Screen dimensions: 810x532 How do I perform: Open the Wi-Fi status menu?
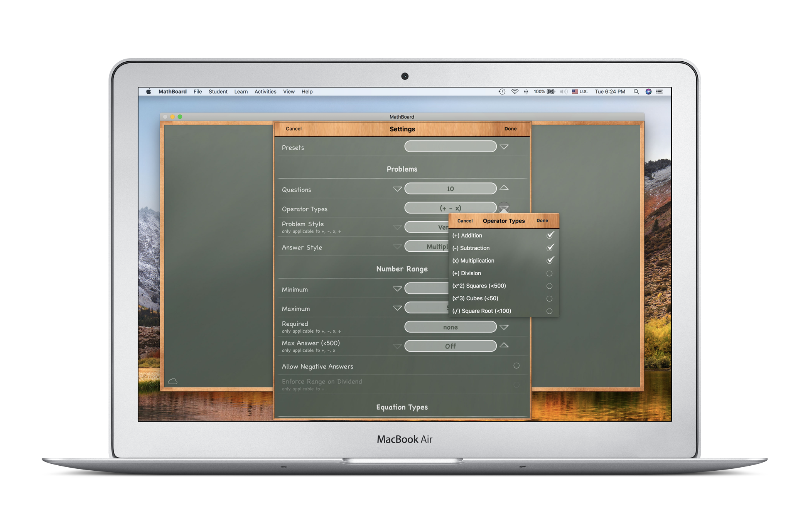(515, 91)
